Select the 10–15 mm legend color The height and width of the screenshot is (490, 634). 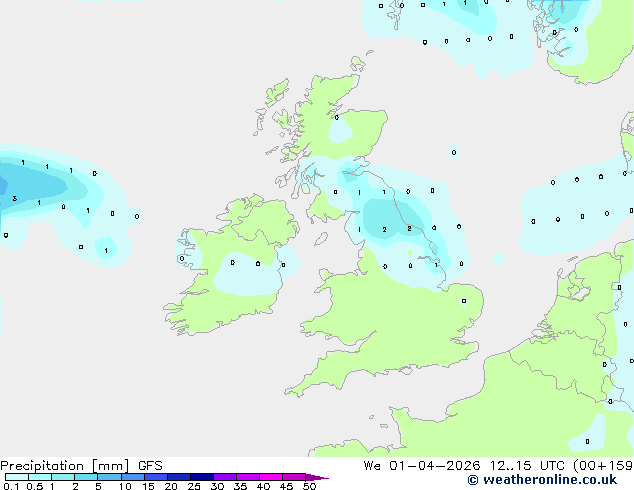132,477
